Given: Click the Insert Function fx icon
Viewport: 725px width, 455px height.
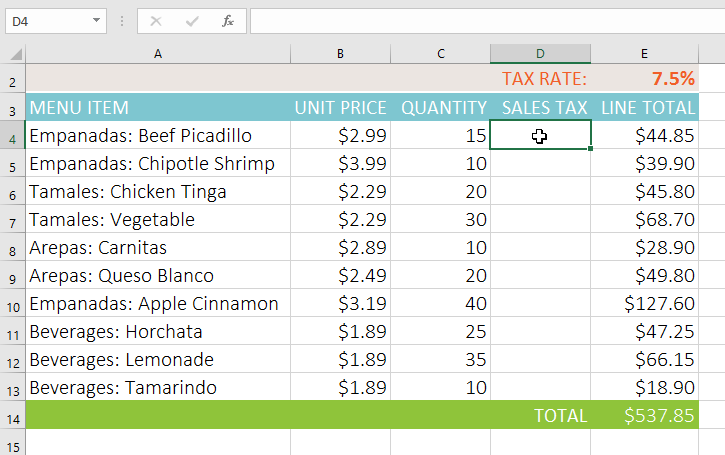Looking at the screenshot, I should point(228,20).
